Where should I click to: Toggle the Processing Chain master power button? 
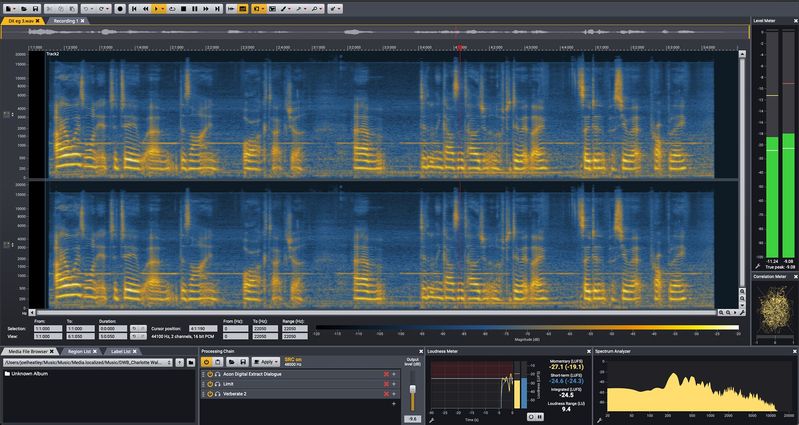pyautogui.click(x=206, y=361)
